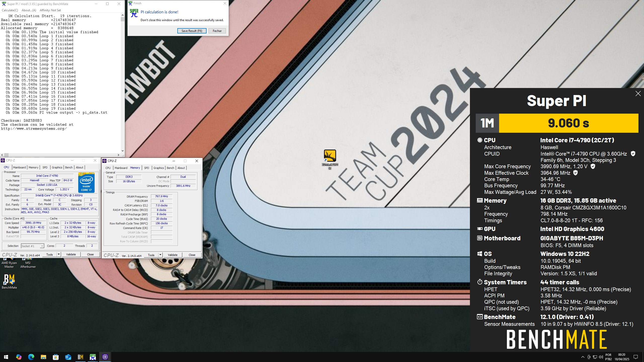Launch Microsoft Edge from the taskbar
Screen dimensions: 644x362
[31, 357]
